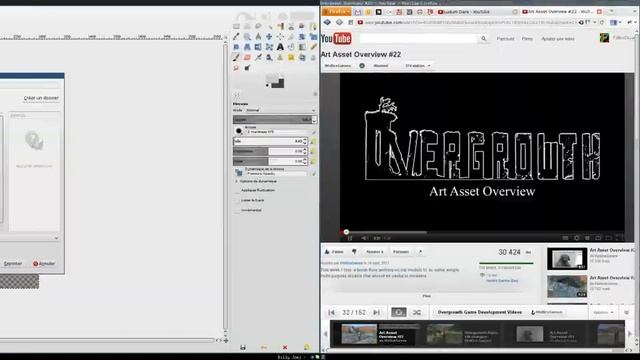Select the Paintbrush tool

pos(236,57)
